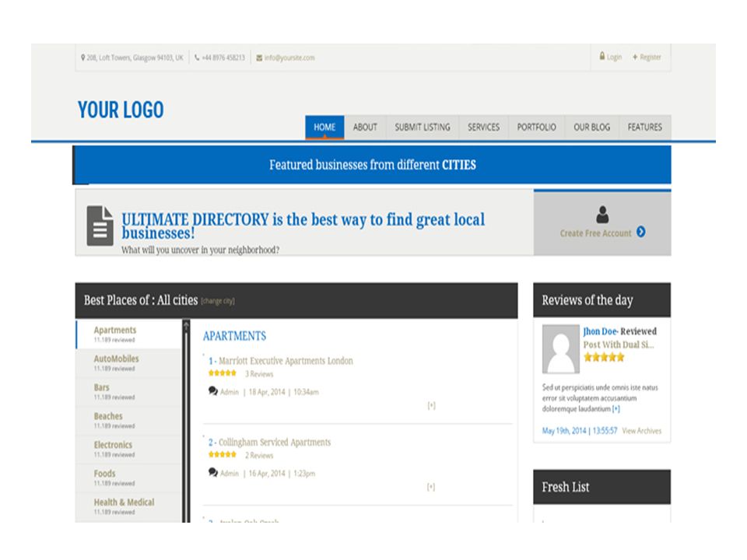Click the user silhouette icon above Create Free Account
Screen dimensions: 747x560
coord(602,215)
